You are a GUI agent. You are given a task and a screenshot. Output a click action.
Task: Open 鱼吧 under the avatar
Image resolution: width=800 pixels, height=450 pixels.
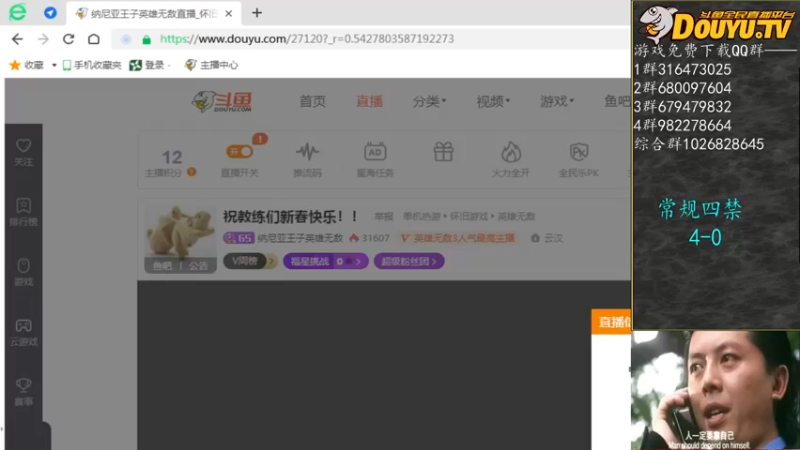click(x=163, y=266)
